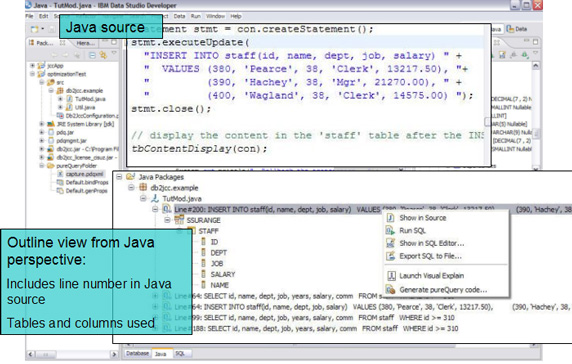The width and height of the screenshot is (572, 364).
Task: Open the Run menu
Action: (x=196, y=16)
